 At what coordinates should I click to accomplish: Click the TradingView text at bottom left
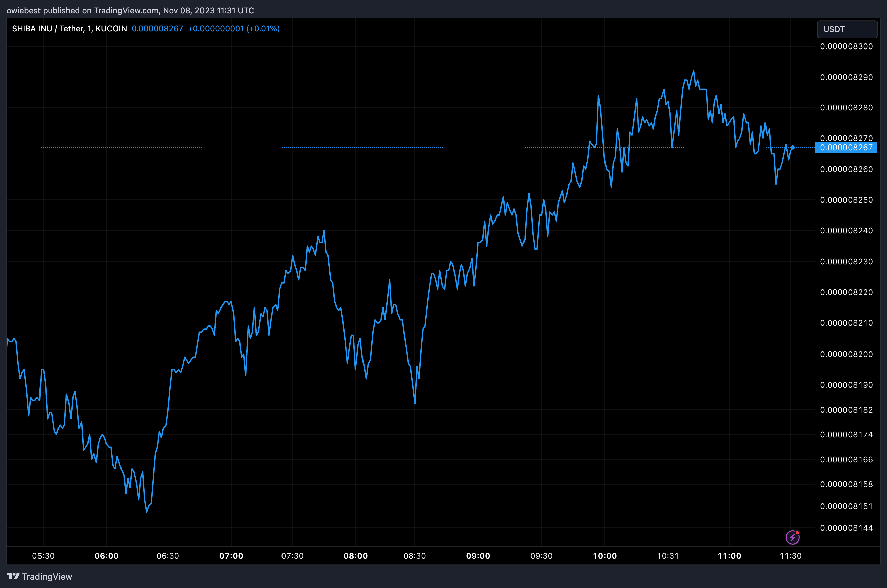[x=47, y=576]
